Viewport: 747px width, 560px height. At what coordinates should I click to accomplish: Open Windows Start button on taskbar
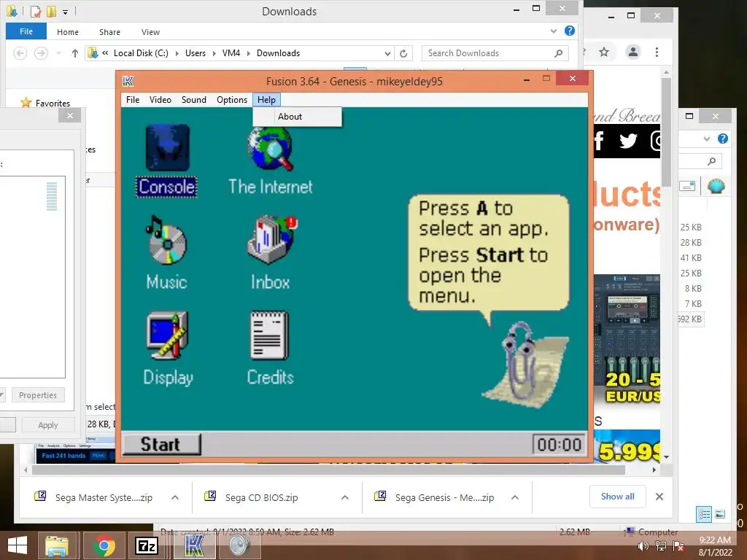[18, 545]
